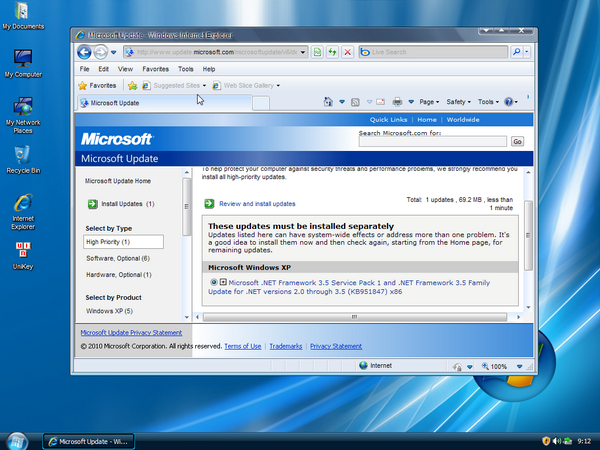The height and width of the screenshot is (450, 600).
Task: Click the Home page icon in command bar
Action: 328,102
